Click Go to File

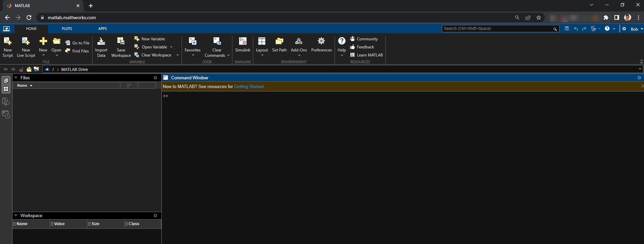(x=77, y=43)
